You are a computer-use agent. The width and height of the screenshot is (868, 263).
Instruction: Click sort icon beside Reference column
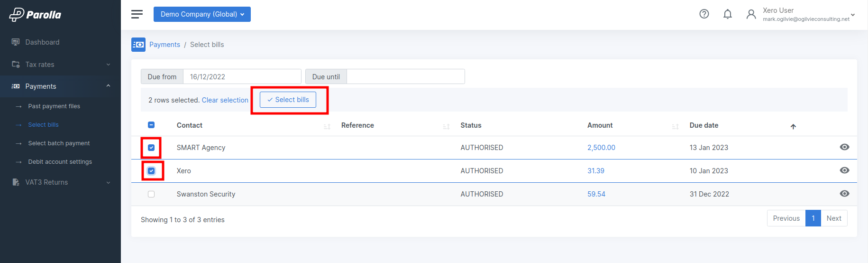pos(446,126)
